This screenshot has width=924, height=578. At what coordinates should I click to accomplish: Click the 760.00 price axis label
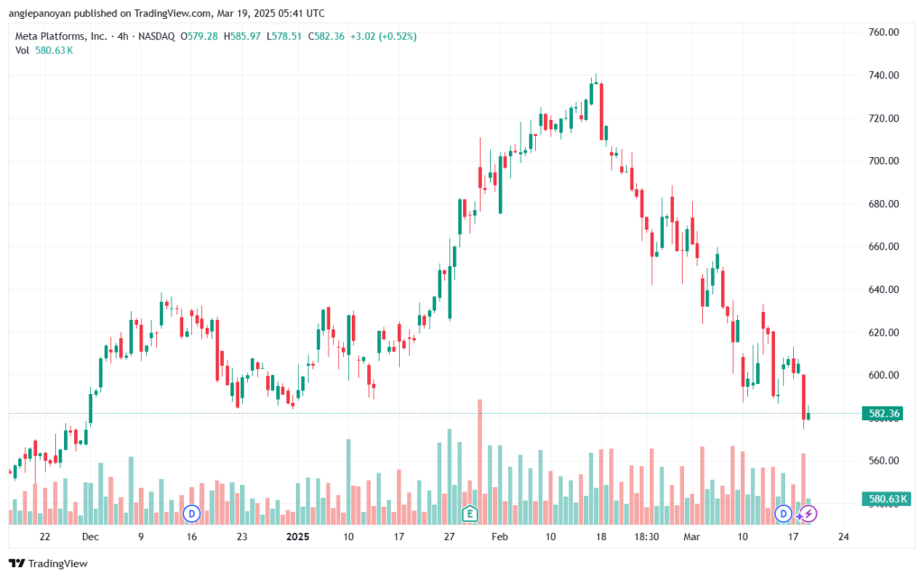[883, 32]
